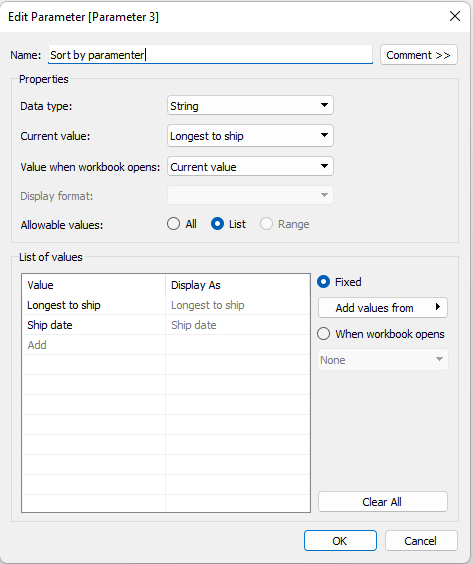Select the List allowable values radio
The width and height of the screenshot is (473, 564).
point(217,224)
